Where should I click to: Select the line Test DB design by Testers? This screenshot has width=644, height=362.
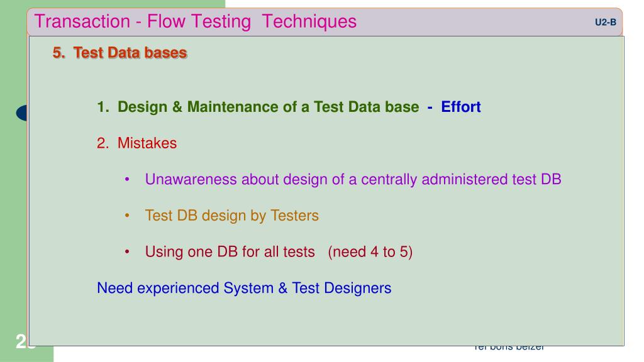pos(231,216)
